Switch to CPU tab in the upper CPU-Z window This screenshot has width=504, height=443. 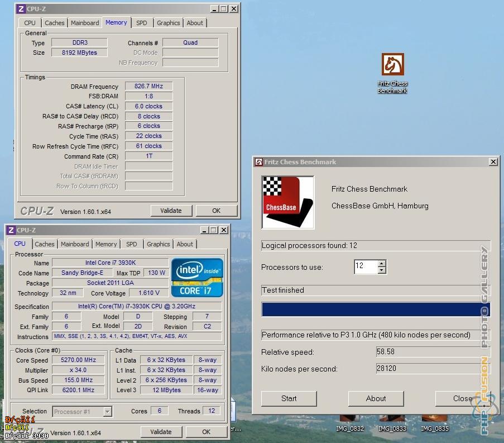click(30, 23)
